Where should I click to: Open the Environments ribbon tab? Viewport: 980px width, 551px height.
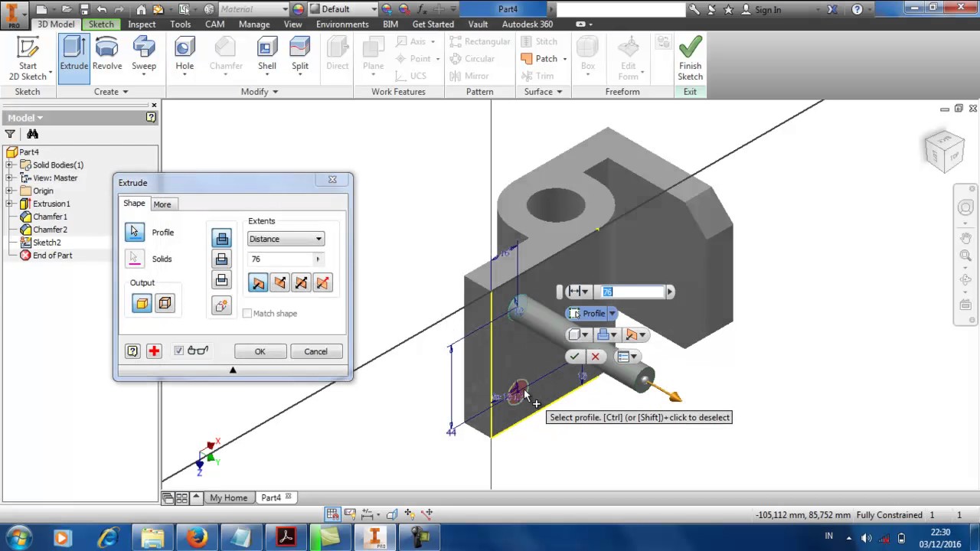(x=342, y=24)
